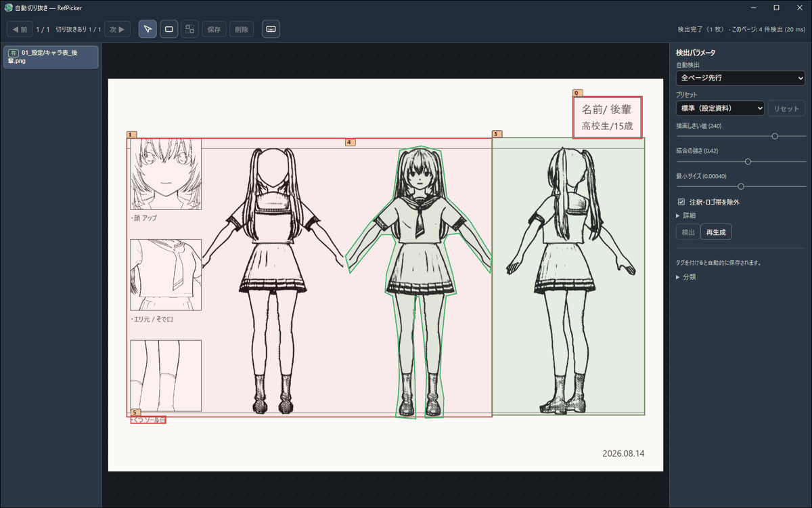Go to the previous page with 前
This screenshot has height=508, width=812.
[x=20, y=29]
